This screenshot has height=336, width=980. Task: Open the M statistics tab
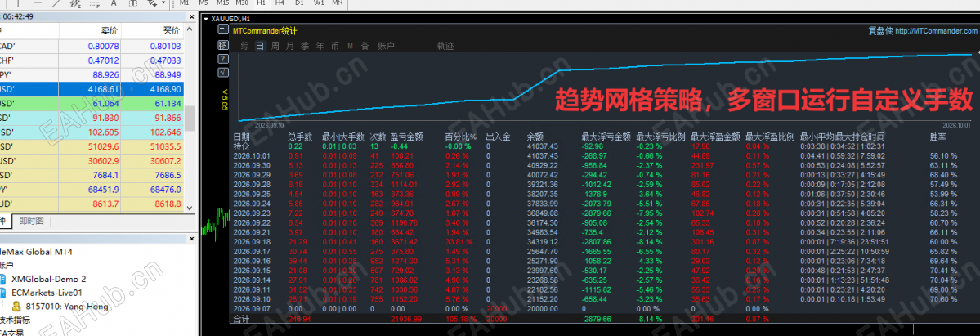pyautogui.click(x=350, y=46)
